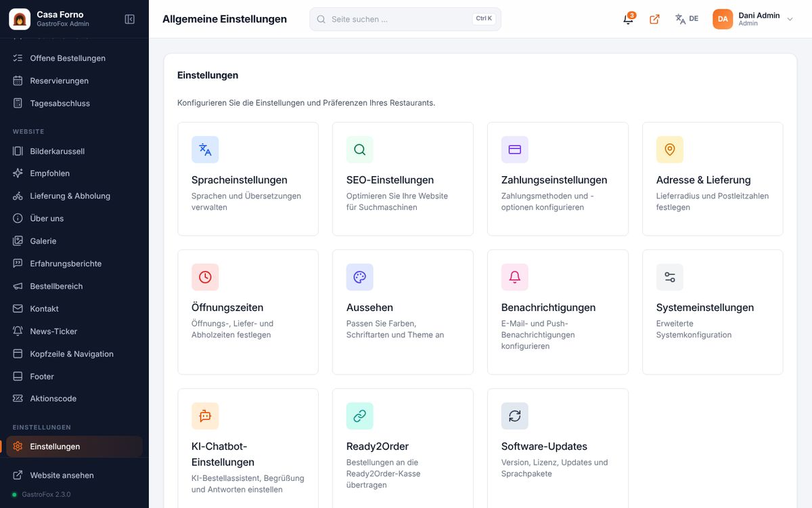812x508 pixels.
Task: Collapse the sidebar with the panel icon
Action: point(130,19)
